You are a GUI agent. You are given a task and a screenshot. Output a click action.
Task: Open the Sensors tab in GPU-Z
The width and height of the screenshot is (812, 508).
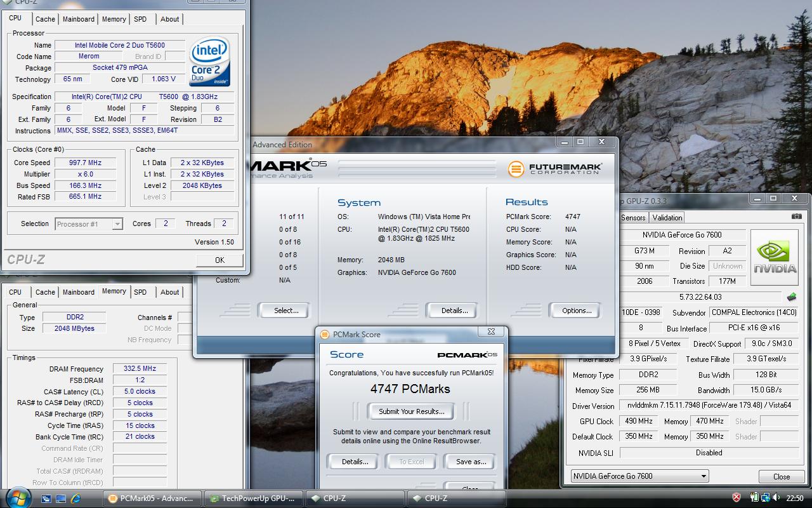[x=633, y=217]
